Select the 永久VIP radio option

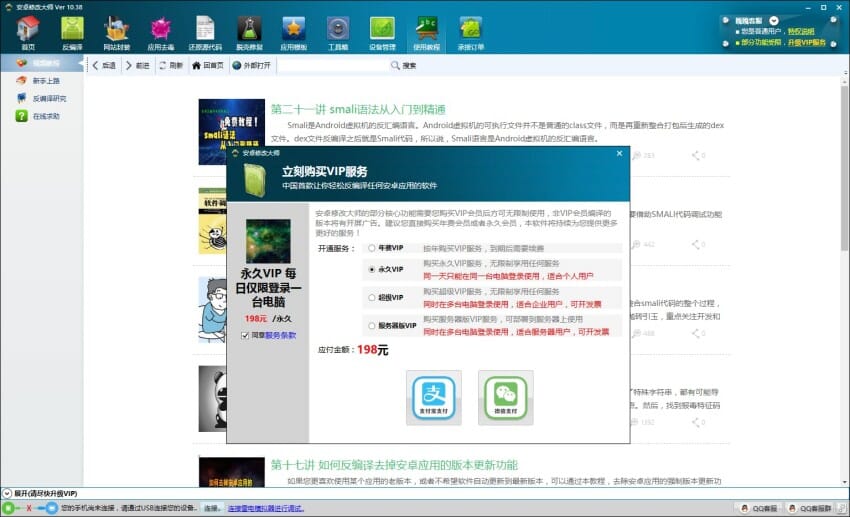[372, 269]
